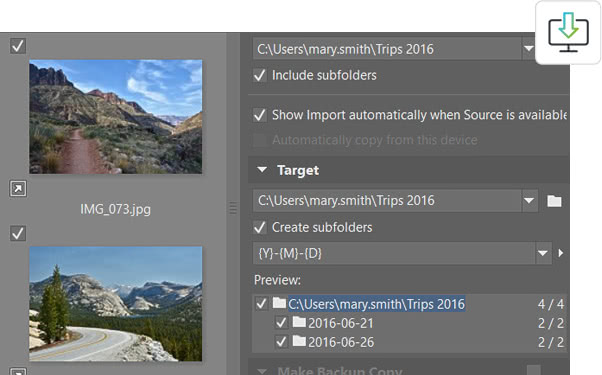Select the mountain road photo thumbnail
This screenshot has width=602, height=375.
116,304
